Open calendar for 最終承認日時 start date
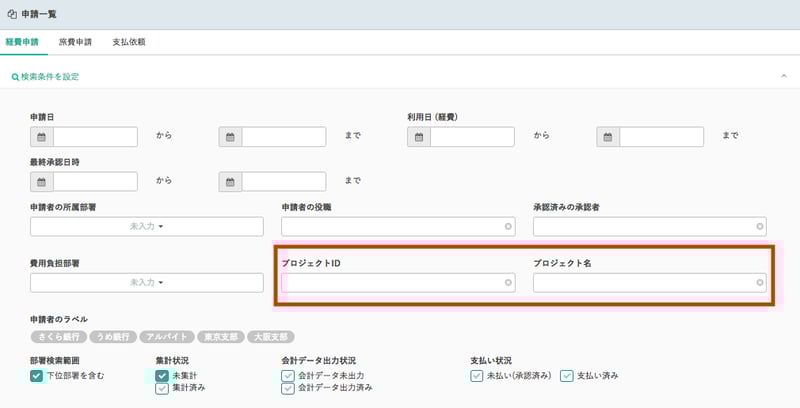This screenshot has width=800, height=408. (42, 182)
